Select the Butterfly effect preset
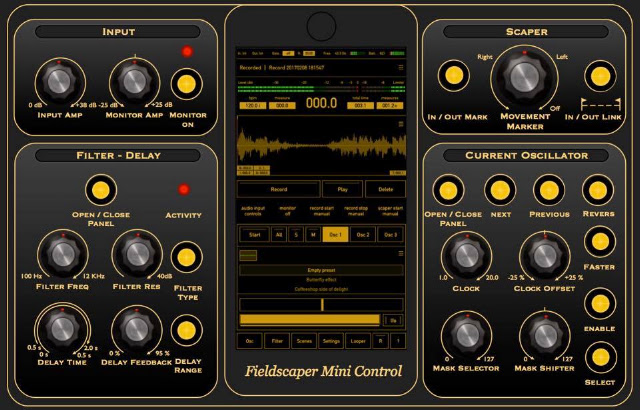This screenshot has width=640, height=410. click(x=321, y=280)
